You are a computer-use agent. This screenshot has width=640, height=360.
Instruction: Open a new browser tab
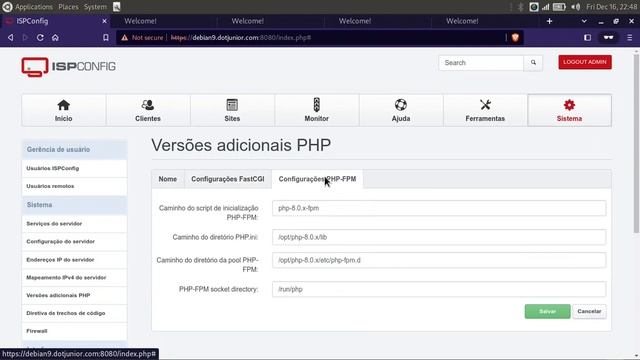click(x=549, y=21)
